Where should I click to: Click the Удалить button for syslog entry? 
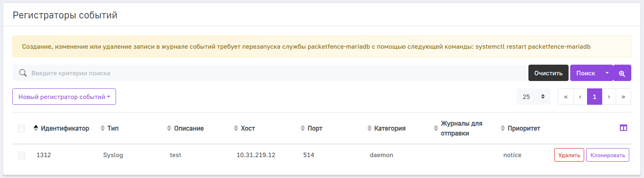click(569, 155)
